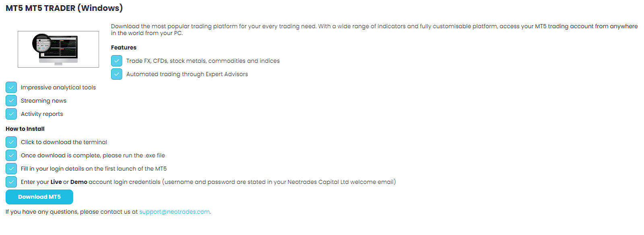Click check icon beside Fill in your login details
The height and width of the screenshot is (235, 644).
(x=11, y=169)
